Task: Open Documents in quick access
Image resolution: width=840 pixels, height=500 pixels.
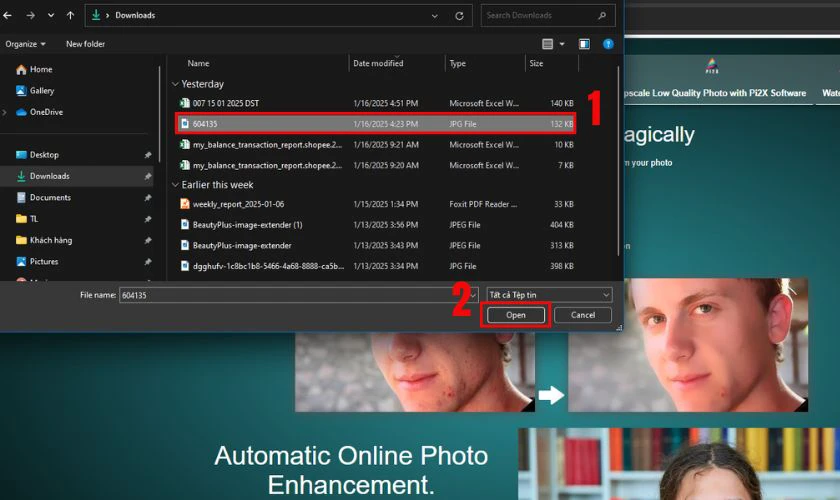Action: 44,198
